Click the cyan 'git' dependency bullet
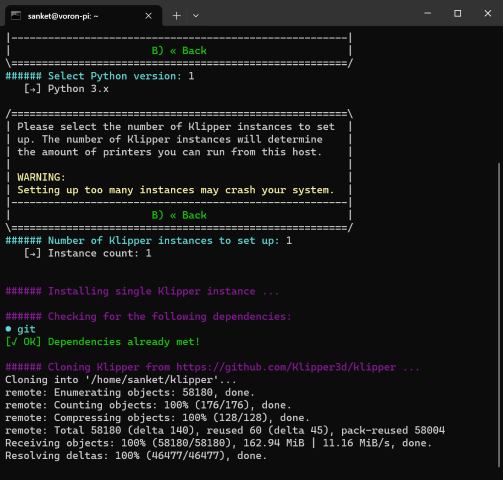This screenshot has height=480, width=503. coord(20,329)
